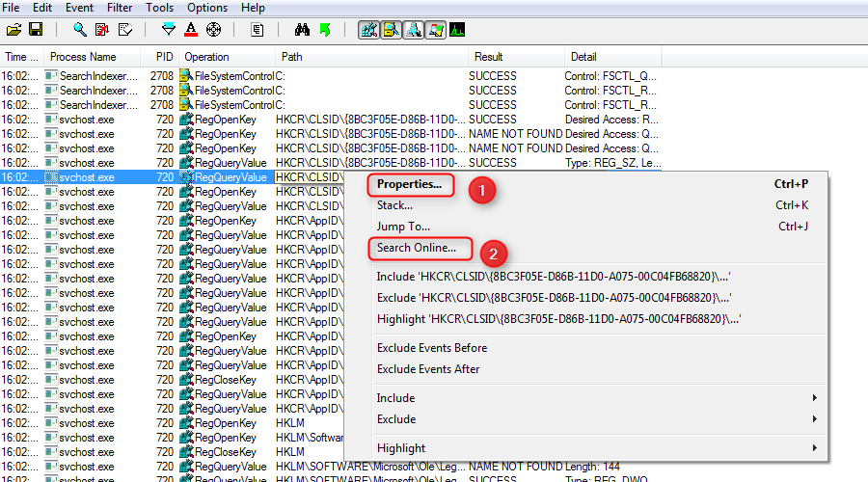Image resolution: width=868 pixels, height=482 pixels.
Task: Choose Stack... in the context menu
Action: pos(394,205)
